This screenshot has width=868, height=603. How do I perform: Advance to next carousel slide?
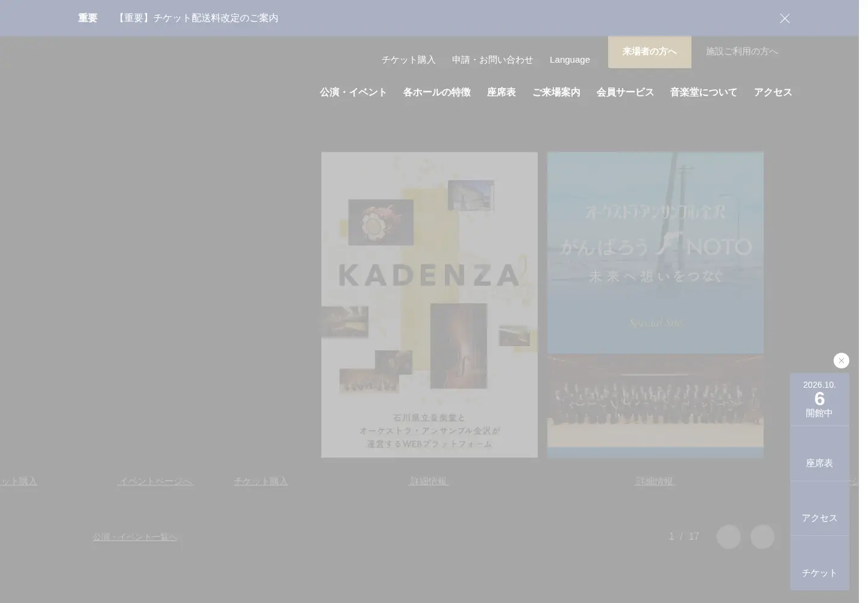762,537
